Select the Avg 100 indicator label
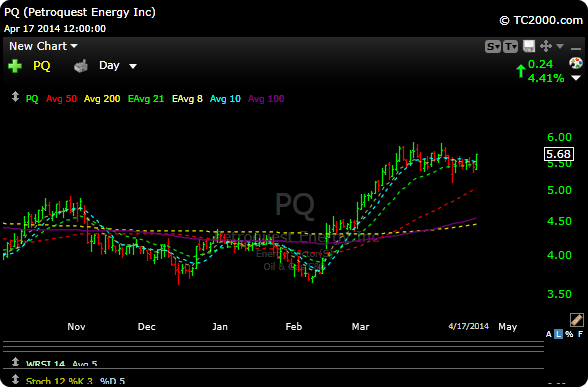The image size is (588, 387). pos(266,99)
